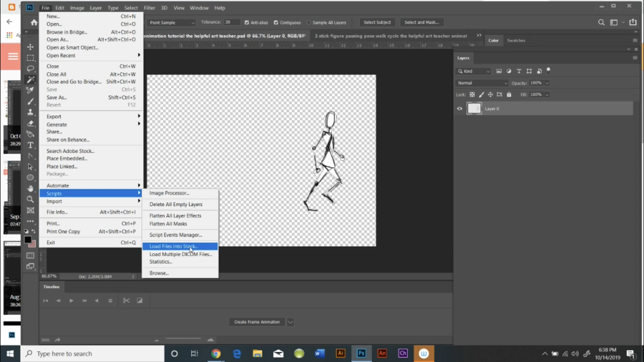Click the Create Frame Animation button
The height and width of the screenshot is (362, 644).
click(x=256, y=321)
